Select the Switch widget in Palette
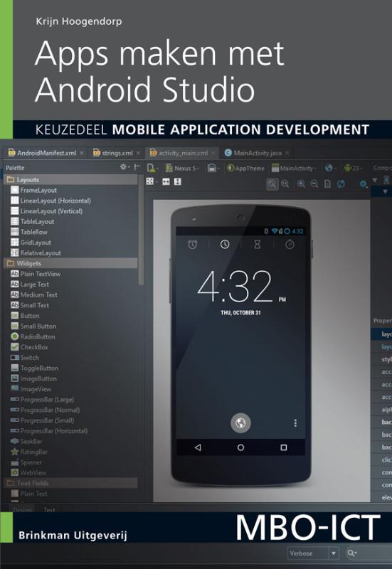The image size is (392, 569). [x=25, y=358]
